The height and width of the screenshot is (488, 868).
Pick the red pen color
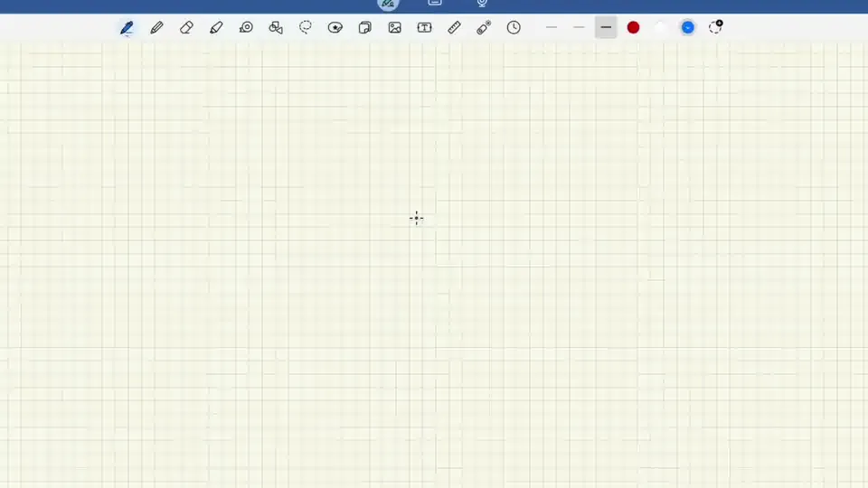pyautogui.click(x=633, y=28)
